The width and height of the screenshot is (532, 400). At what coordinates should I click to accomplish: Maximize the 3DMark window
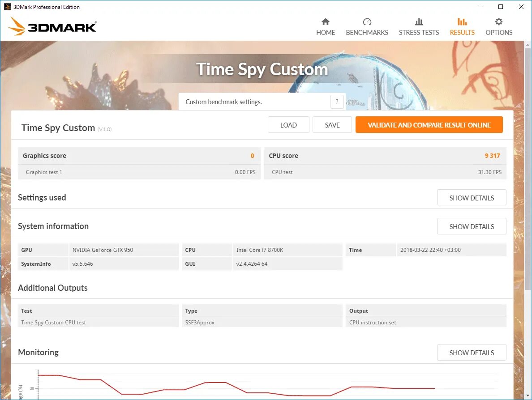coord(501,7)
